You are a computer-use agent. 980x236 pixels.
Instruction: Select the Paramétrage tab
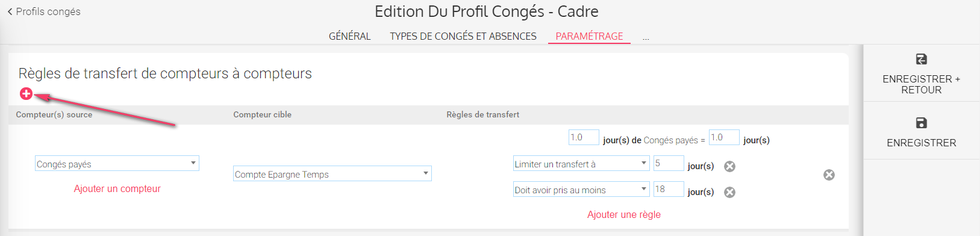(x=589, y=36)
